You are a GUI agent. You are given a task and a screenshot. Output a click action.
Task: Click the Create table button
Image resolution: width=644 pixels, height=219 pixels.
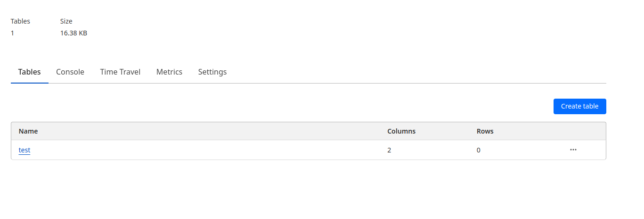pos(579,107)
